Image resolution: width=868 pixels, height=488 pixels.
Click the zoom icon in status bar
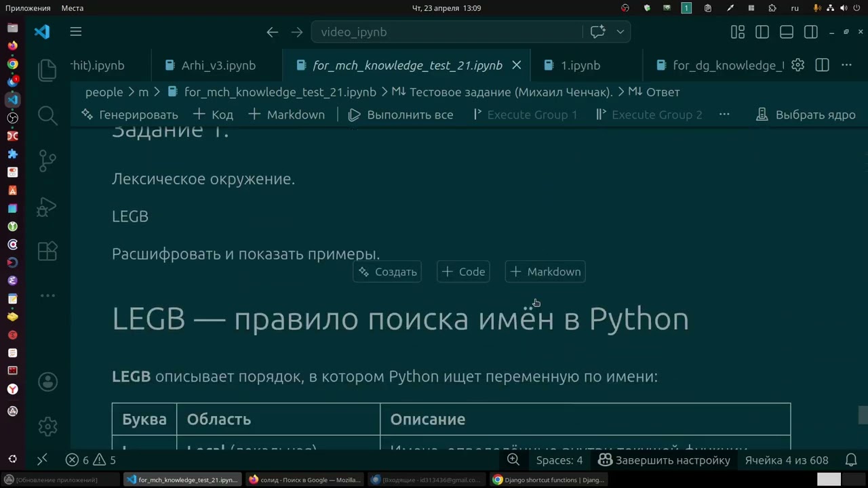[513, 460]
